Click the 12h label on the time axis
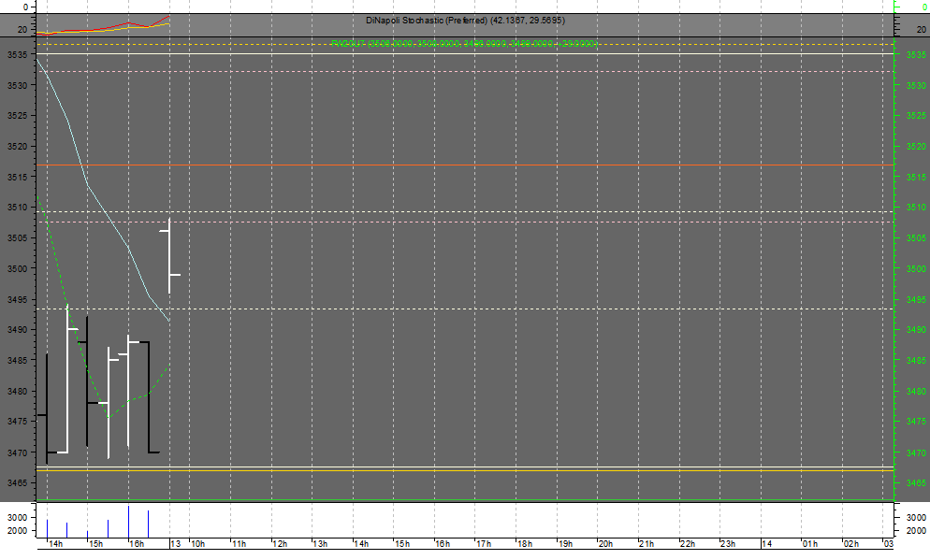Viewport: 930px width, 560px height. 280,544
